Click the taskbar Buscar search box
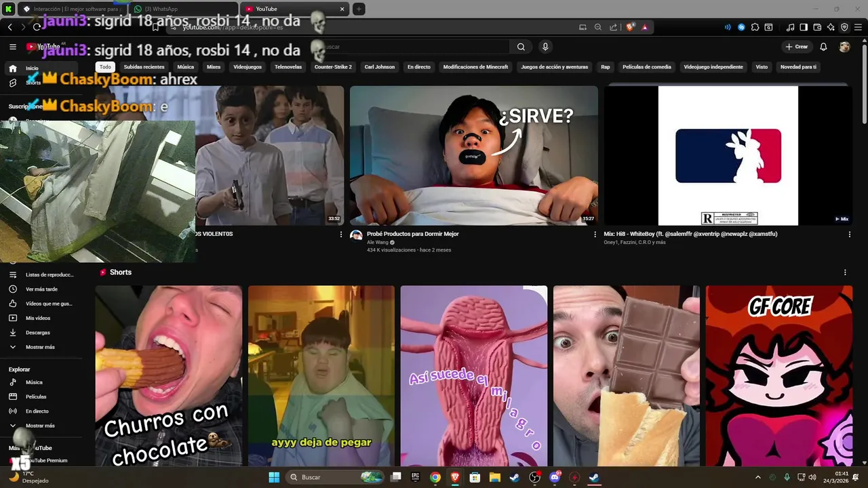Image resolution: width=868 pixels, height=488 pixels. 335,477
